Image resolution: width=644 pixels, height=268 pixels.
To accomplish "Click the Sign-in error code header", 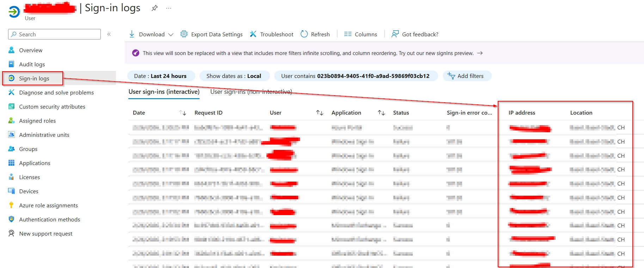I will [x=469, y=113].
